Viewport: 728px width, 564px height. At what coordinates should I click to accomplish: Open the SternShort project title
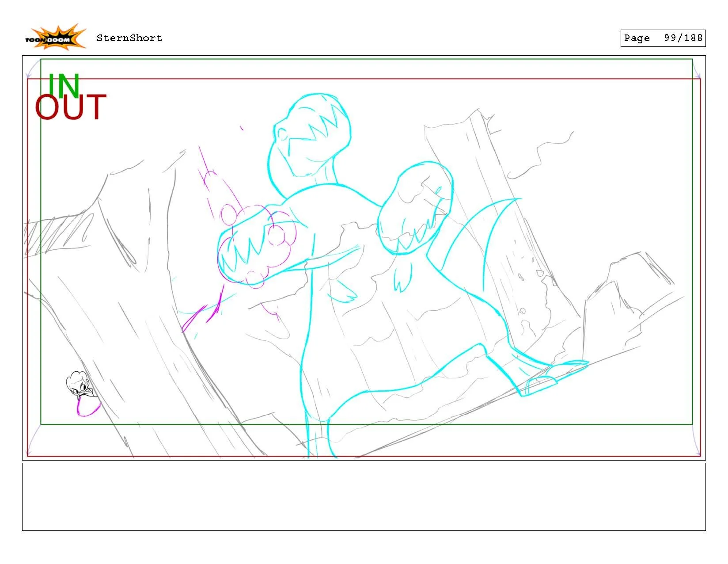(128, 38)
